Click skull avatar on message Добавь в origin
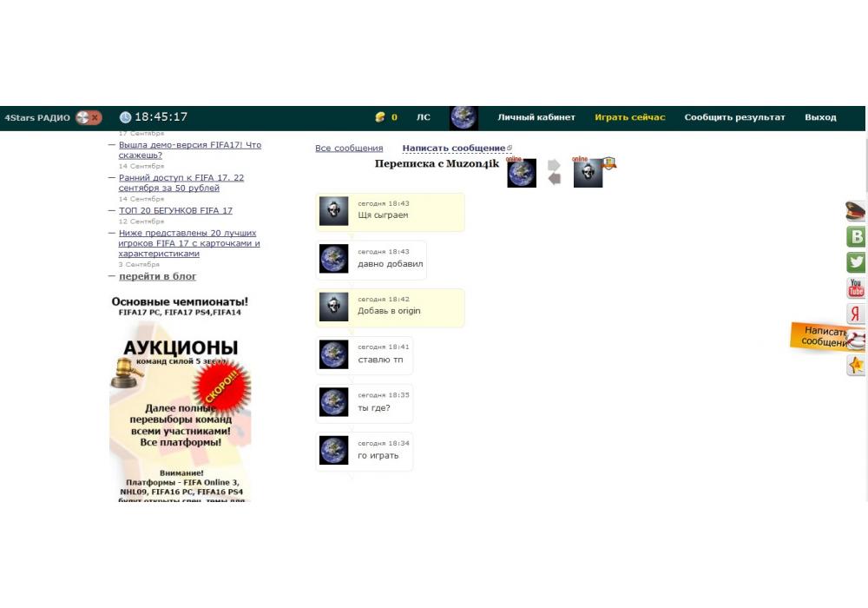The image size is (868, 608). pos(334,307)
